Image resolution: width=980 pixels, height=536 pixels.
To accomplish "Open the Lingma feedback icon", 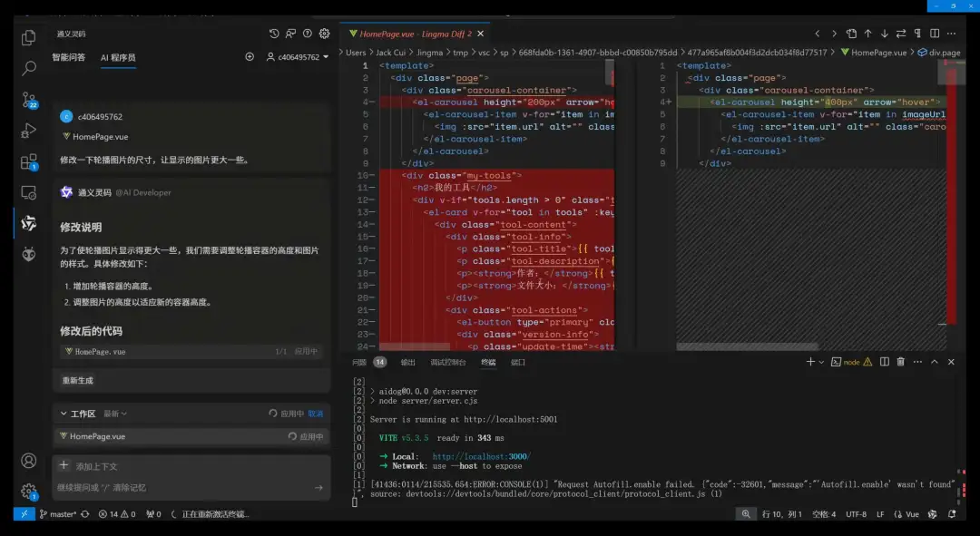I will (x=290, y=34).
